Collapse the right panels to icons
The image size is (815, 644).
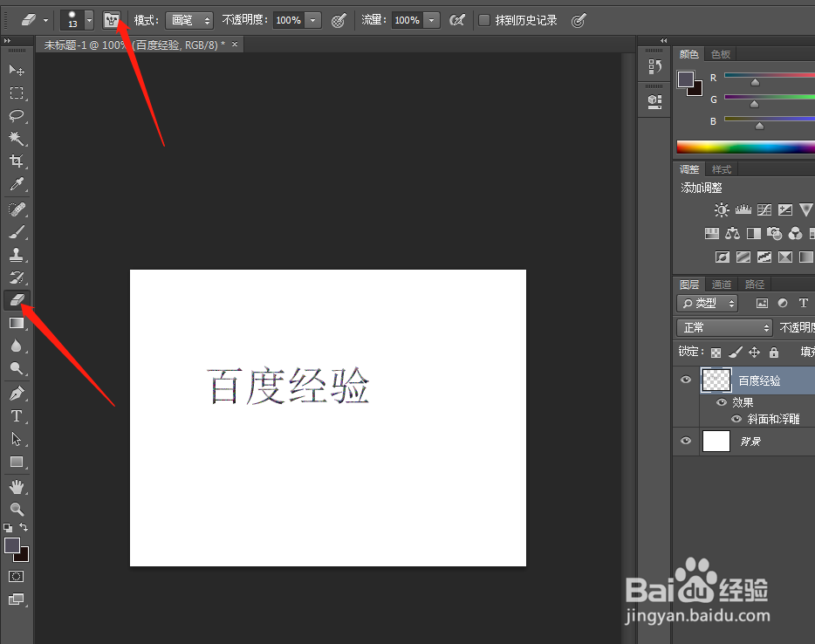pos(663,40)
